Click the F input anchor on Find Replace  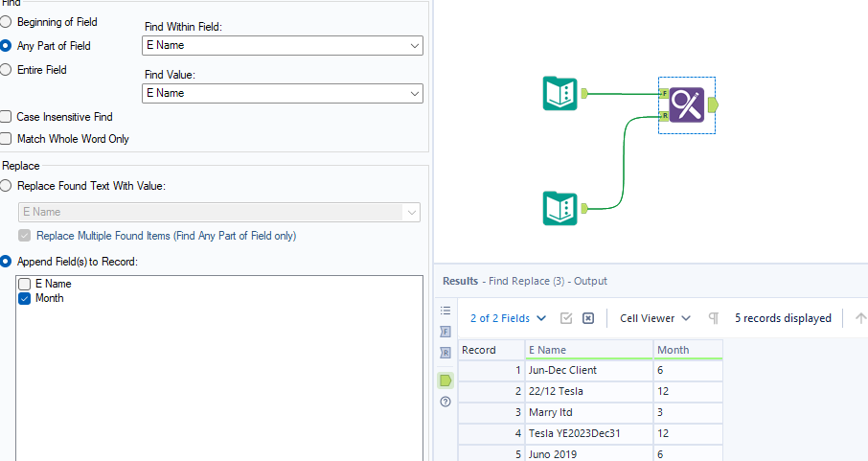pyautogui.click(x=664, y=94)
